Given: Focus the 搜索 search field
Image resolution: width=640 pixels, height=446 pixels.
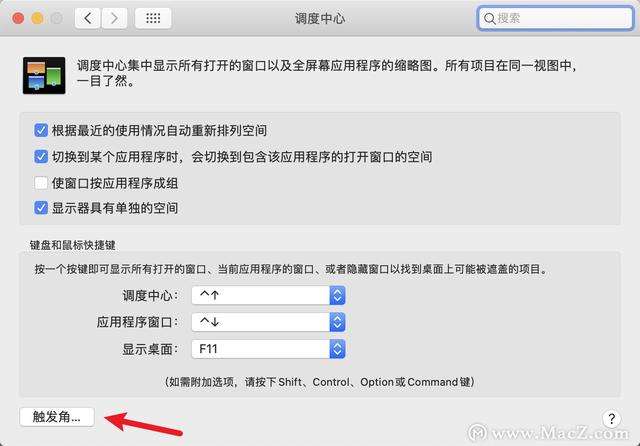Looking at the screenshot, I should pos(555,18).
